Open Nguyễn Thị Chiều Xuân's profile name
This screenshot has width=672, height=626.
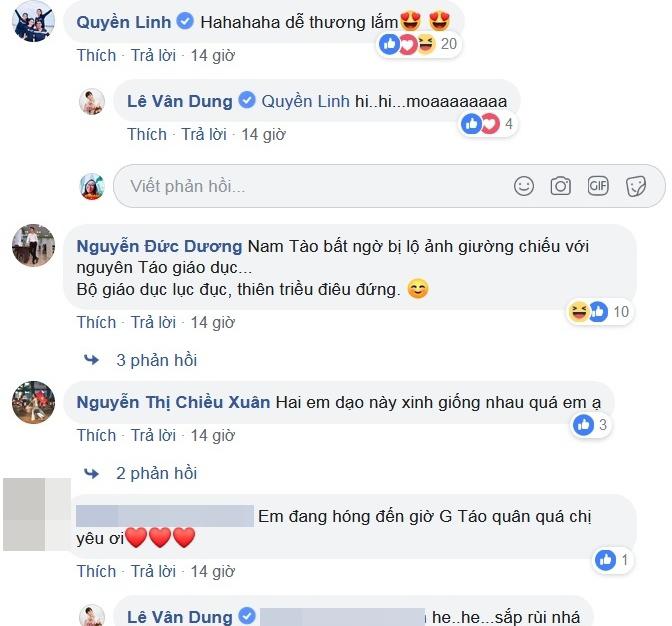click(x=173, y=402)
